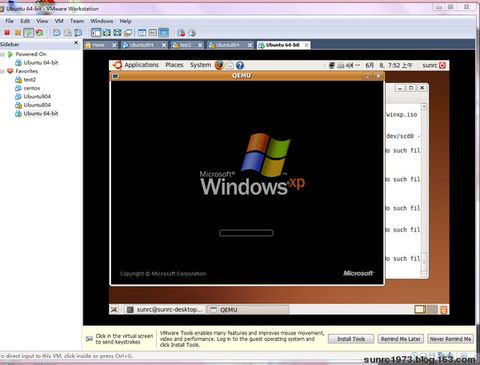Click the green Power On toolbar icon
480x365 pixels.
pos(29,33)
